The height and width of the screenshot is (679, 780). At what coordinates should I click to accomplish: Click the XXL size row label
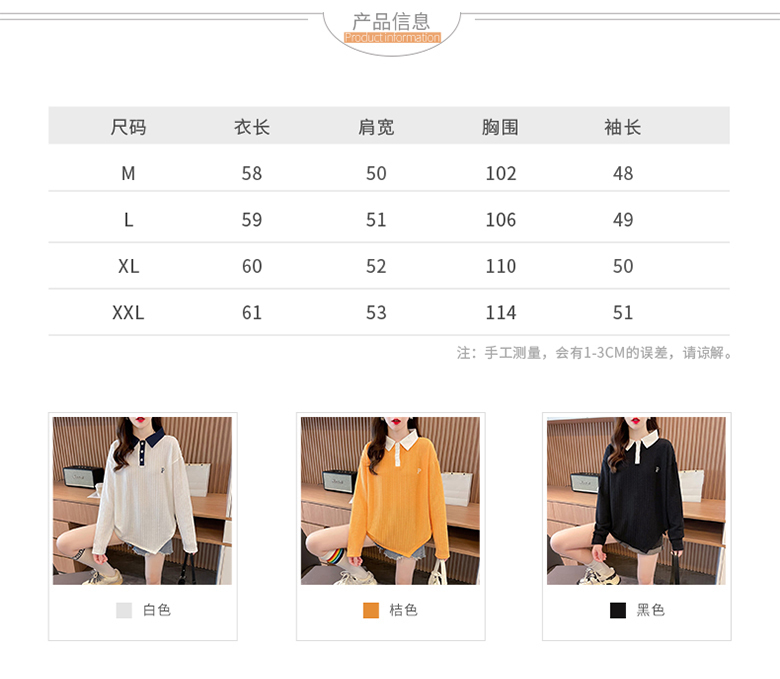tap(128, 313)
